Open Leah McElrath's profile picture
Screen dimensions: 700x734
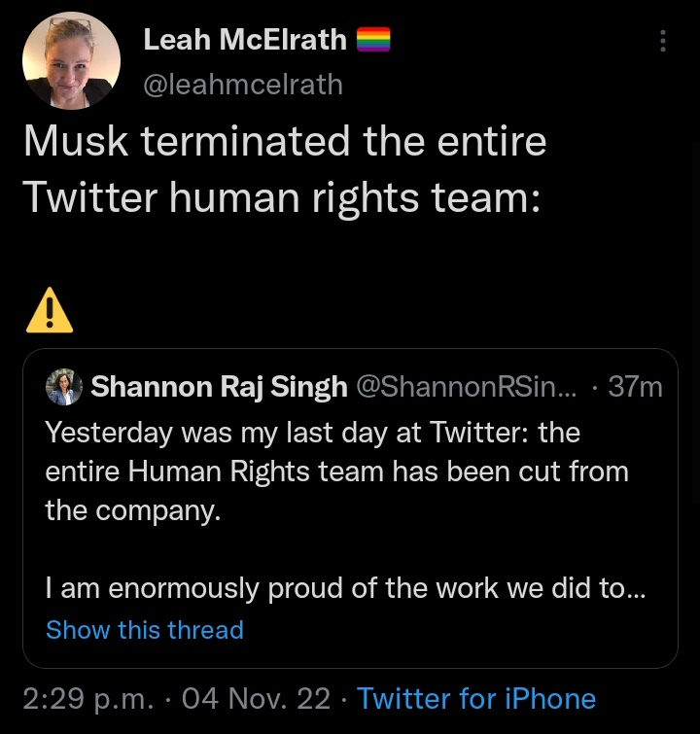(x=71, y=60)
